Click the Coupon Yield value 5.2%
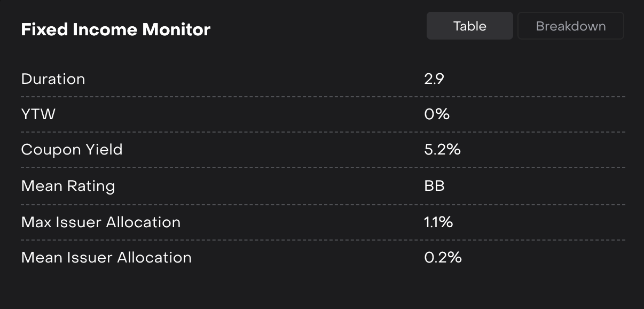Viewport: 644px width, 309px height. (442, 150)
